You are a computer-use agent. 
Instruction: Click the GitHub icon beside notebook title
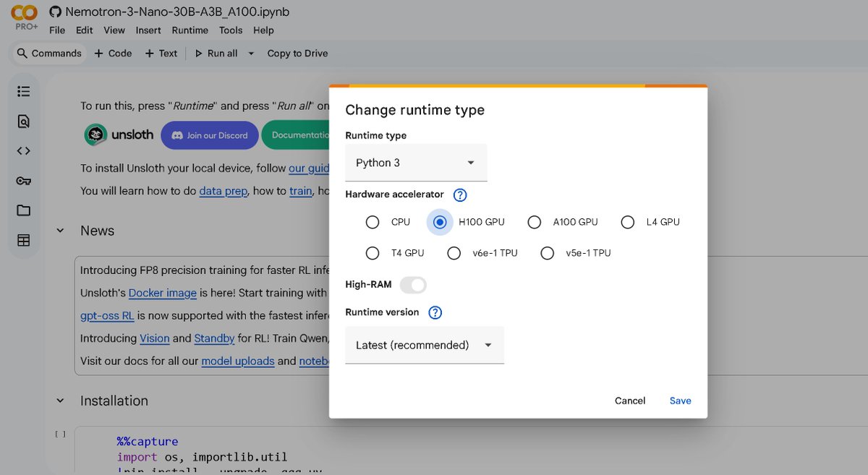[x=55, y=12]
